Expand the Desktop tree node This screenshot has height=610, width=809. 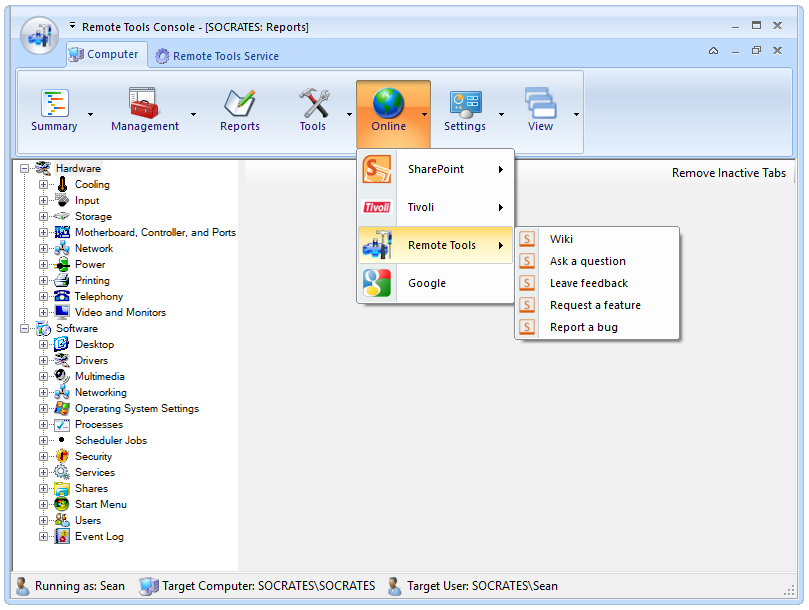pyautogui.click(x=43, y=344)
